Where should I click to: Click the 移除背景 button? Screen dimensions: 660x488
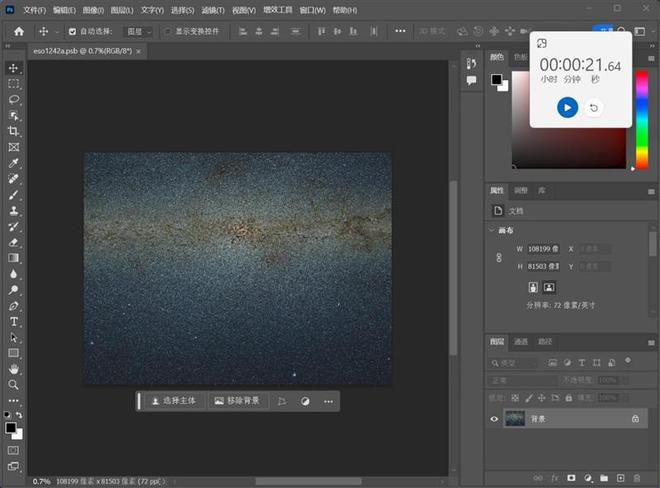237,401
